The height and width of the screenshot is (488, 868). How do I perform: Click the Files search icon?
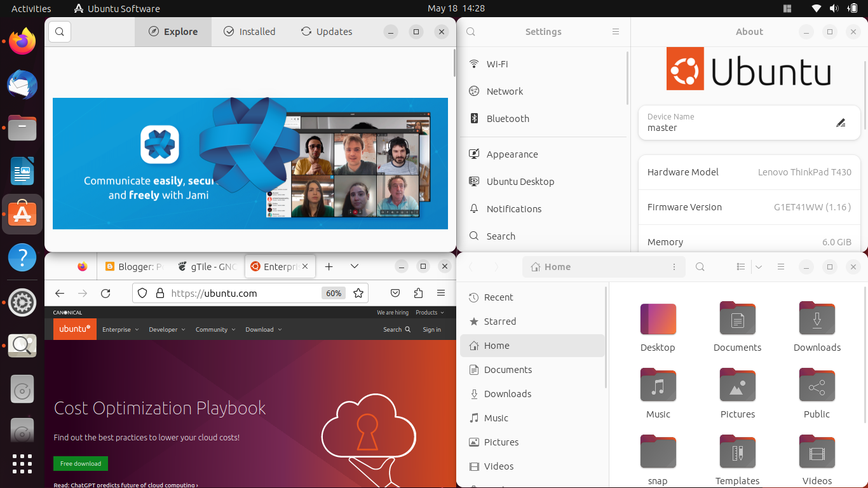(x=700, y=267)
